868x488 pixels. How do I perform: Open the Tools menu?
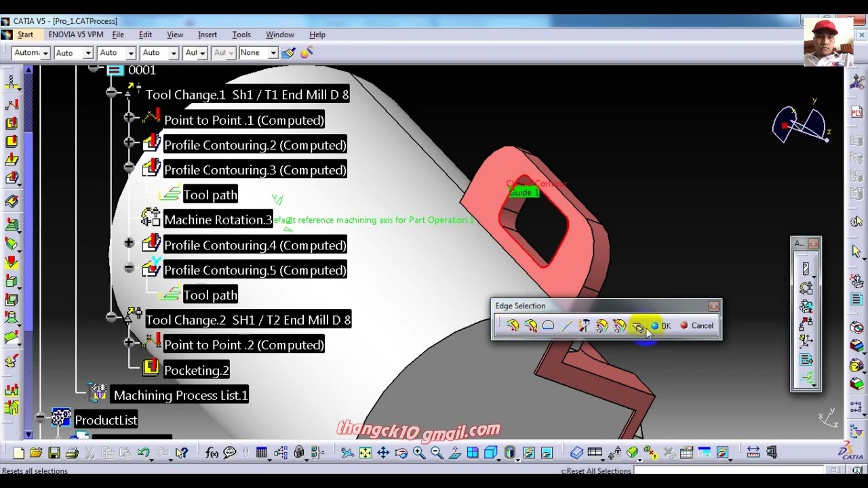(241, 35)
